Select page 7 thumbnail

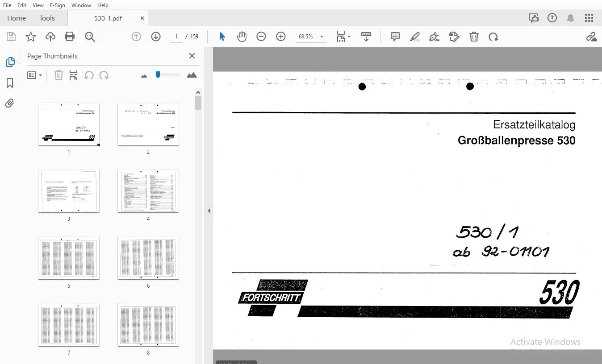pos(69,325)
